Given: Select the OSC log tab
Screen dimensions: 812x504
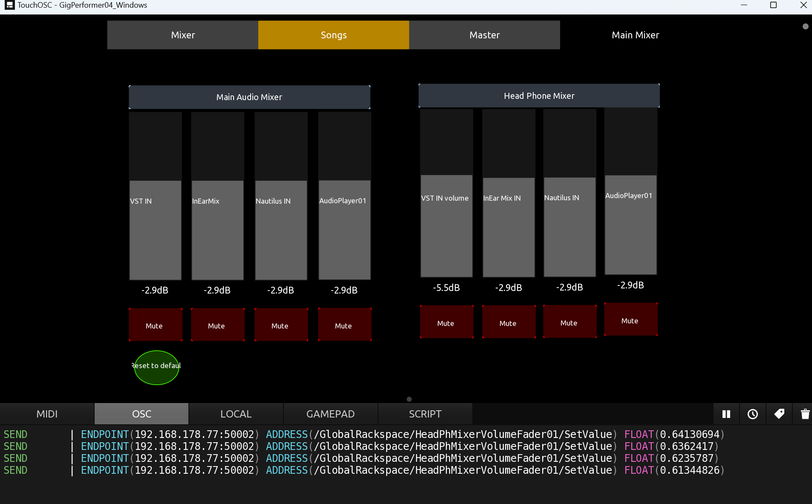Looking at the screenshot, I should [x=142, y=414].
